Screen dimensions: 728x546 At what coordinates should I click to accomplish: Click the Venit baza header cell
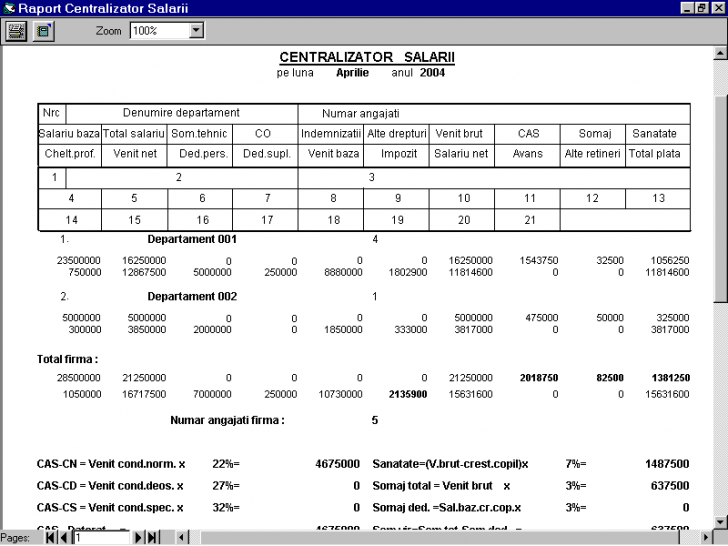click(x=333, y=154)
